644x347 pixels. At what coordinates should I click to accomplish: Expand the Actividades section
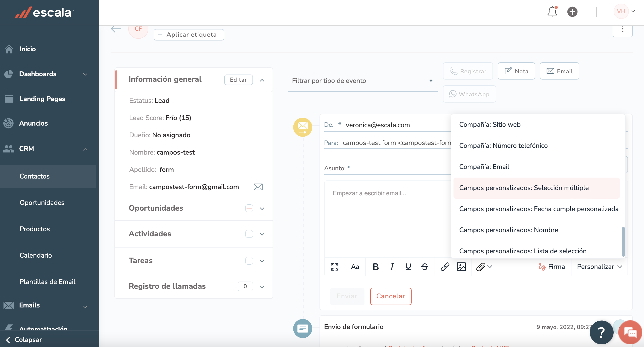click(x=262, y=234)
